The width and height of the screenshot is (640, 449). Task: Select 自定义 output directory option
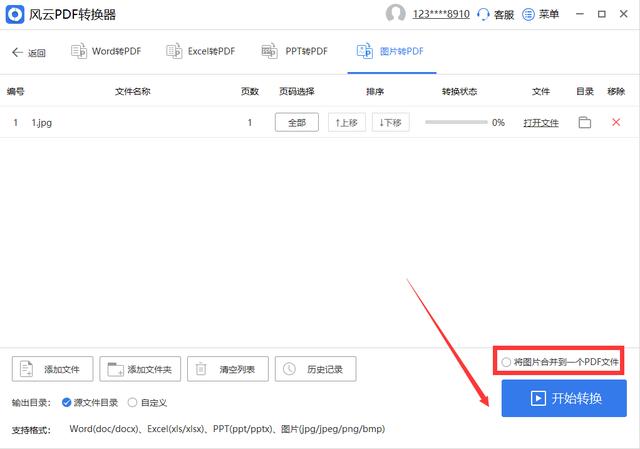click(x=147, y=403)
